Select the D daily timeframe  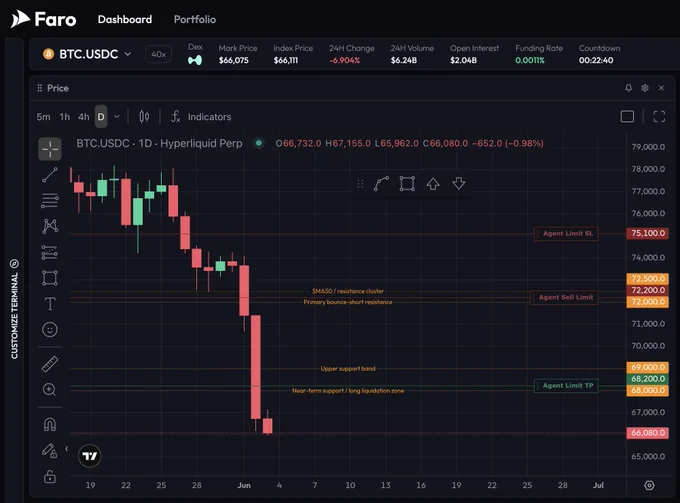click(101, 117)
